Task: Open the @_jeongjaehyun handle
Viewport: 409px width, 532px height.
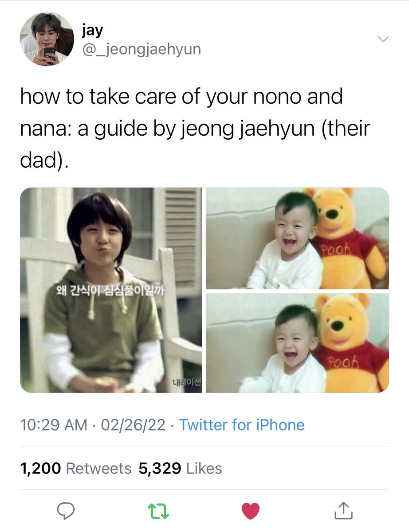Action: point(142,49)
